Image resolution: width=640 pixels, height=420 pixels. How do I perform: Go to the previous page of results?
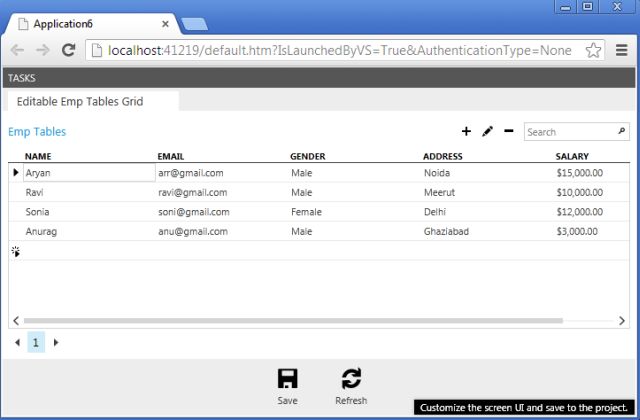tap(17, 342)
